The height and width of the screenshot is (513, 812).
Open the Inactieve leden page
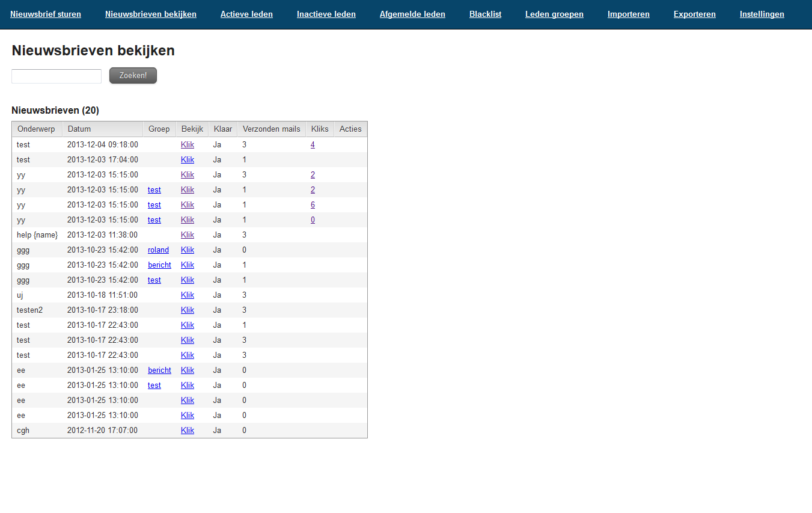pyautogui.click(x=326, y=14)
